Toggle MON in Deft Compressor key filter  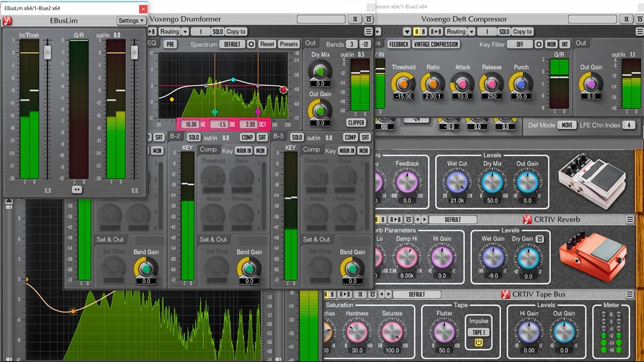(x=551, y=44)
